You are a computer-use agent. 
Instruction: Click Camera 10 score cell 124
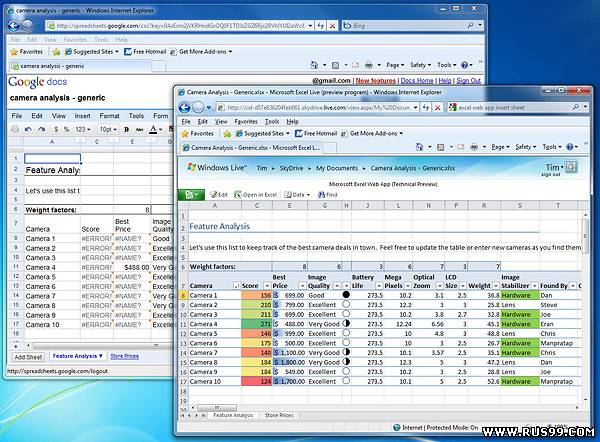[257, 382]
